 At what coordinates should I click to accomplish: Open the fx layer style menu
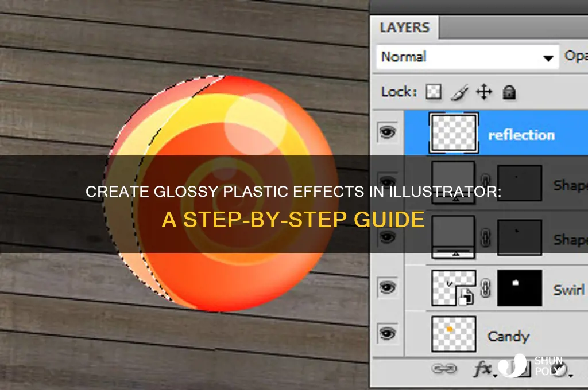[x=483, y=369]
